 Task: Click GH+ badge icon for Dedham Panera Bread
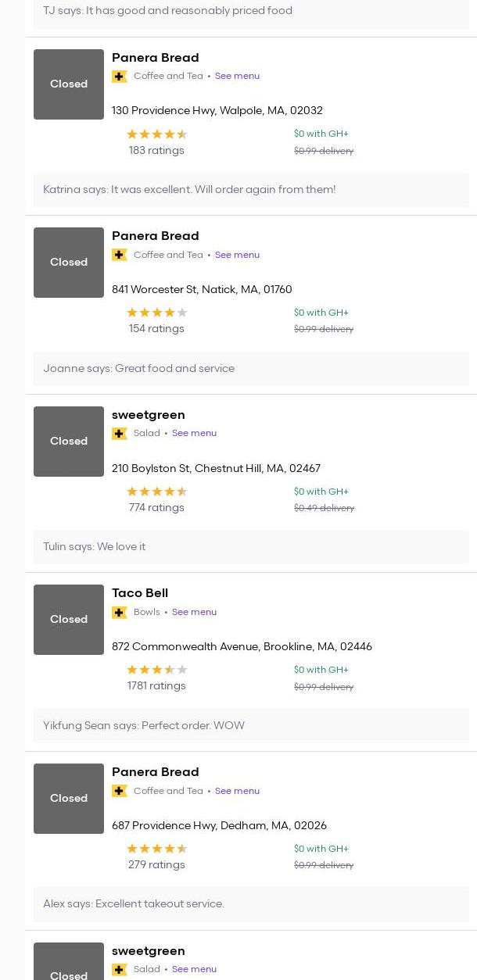[x=120, y=791]
